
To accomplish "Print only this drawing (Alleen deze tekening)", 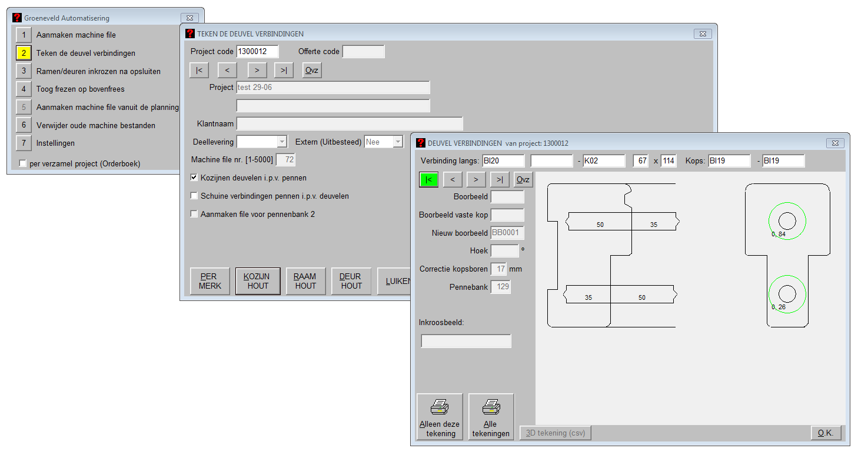I will pos(439,417).
